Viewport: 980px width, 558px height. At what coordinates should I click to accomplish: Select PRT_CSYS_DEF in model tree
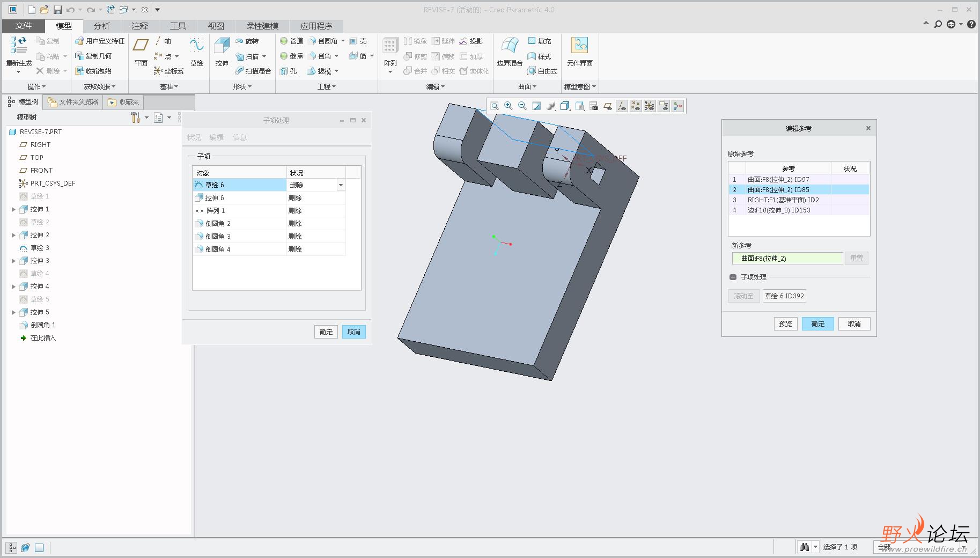[x=47, y=183]
